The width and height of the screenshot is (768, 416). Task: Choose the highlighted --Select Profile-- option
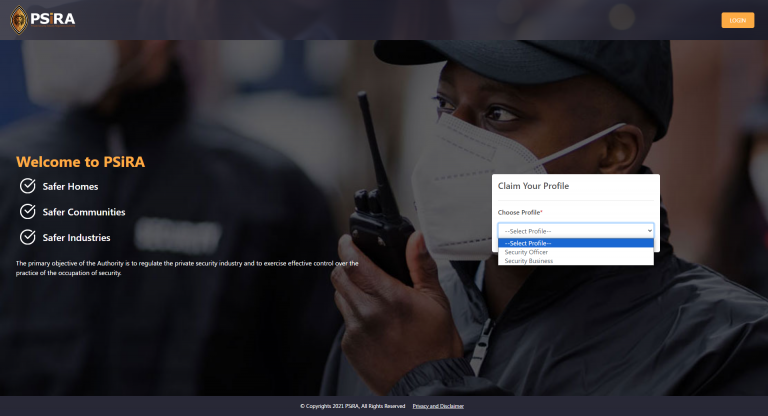(x=575, y=243)
